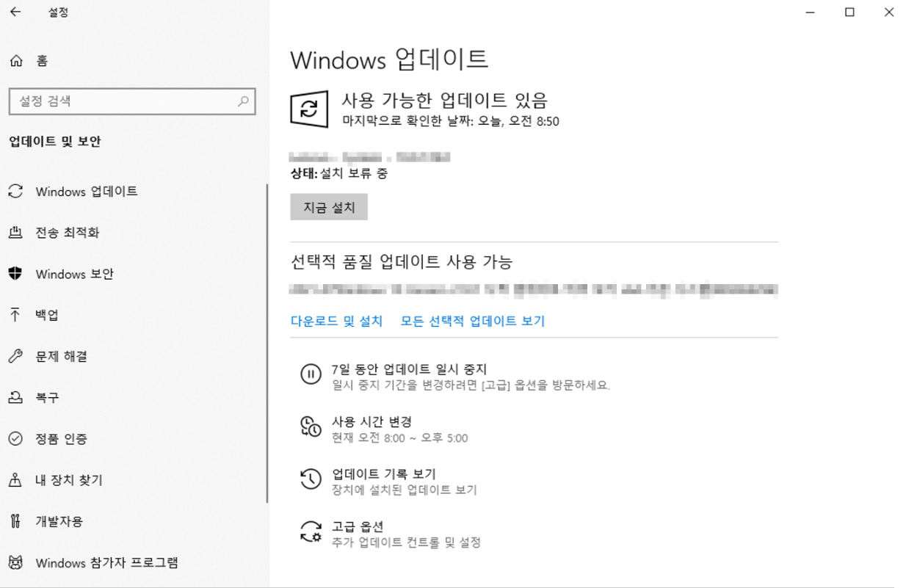Maximize the 설정 window
This screenshot has width=906, height=588.
pyautogui.click(x=849, y=12)
